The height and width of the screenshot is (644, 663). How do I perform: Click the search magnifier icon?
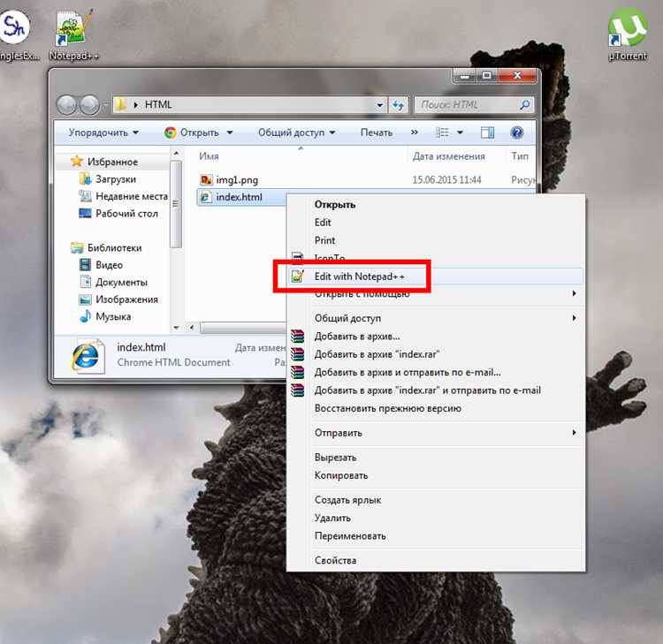[524, 104]
